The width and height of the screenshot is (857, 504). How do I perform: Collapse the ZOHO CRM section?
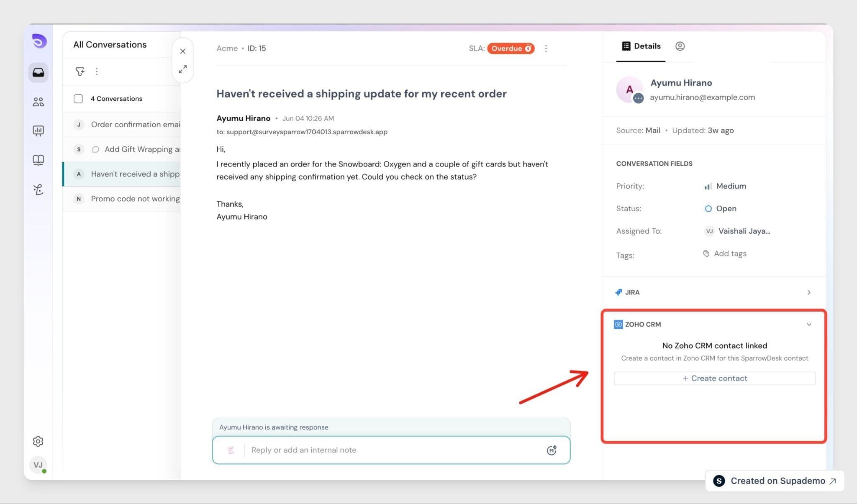[809, 325]
